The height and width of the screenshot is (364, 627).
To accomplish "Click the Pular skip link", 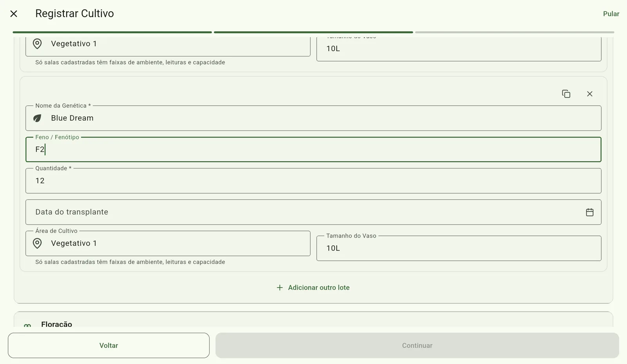I will (x=611, y=14).
